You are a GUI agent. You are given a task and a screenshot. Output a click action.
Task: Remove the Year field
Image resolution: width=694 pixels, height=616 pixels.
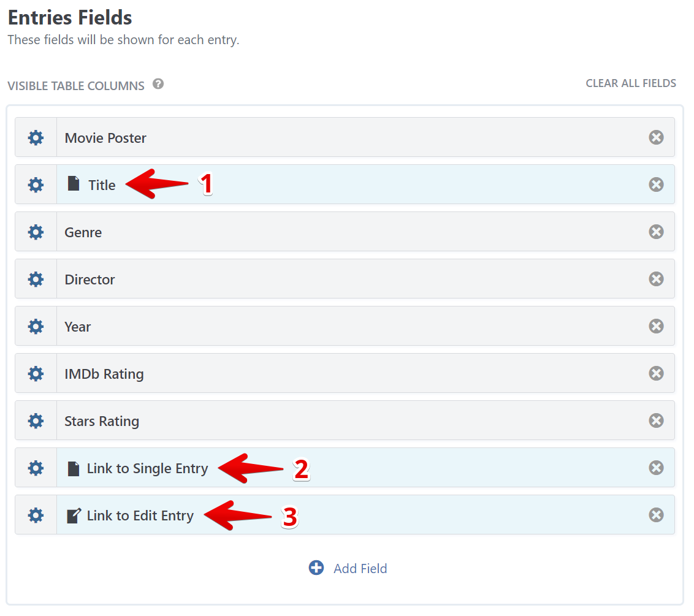click(x=656, y=326)
